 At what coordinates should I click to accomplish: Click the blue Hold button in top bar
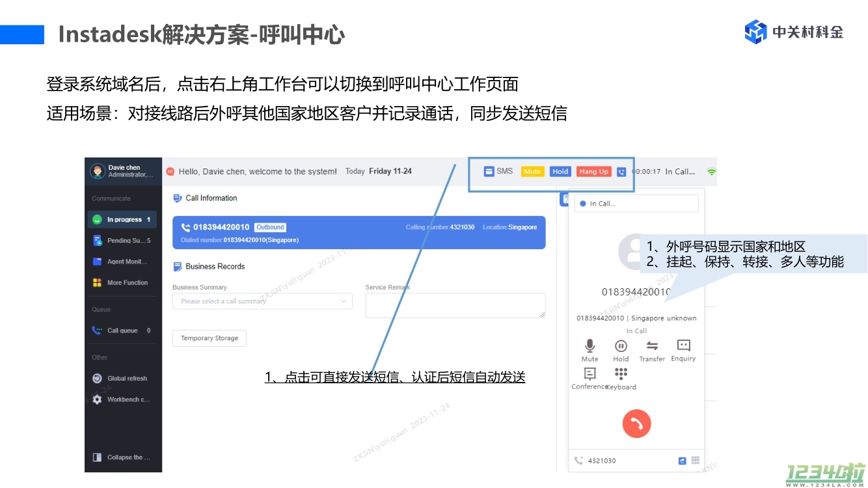560,172
